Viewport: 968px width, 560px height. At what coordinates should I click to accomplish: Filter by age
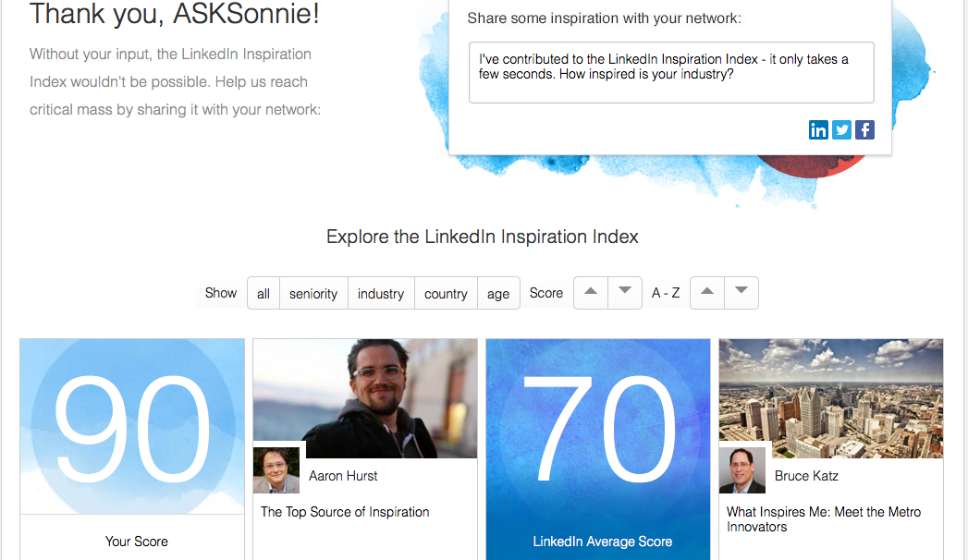tap(498, 294)
